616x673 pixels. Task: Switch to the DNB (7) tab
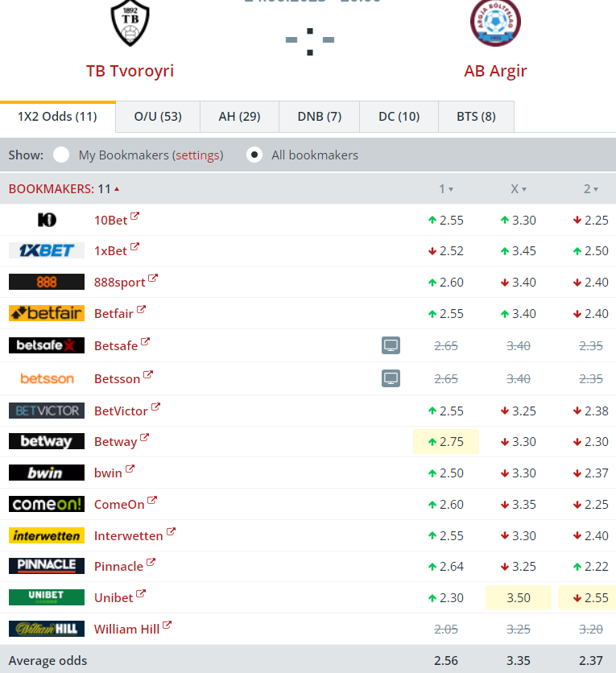320,117
